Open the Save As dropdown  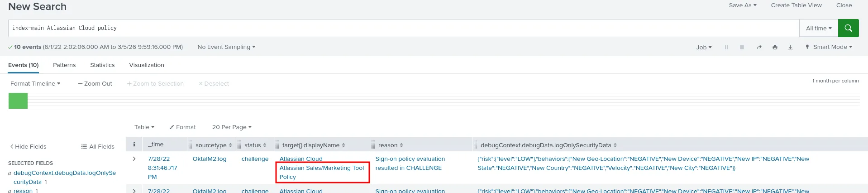pos(742,5)
